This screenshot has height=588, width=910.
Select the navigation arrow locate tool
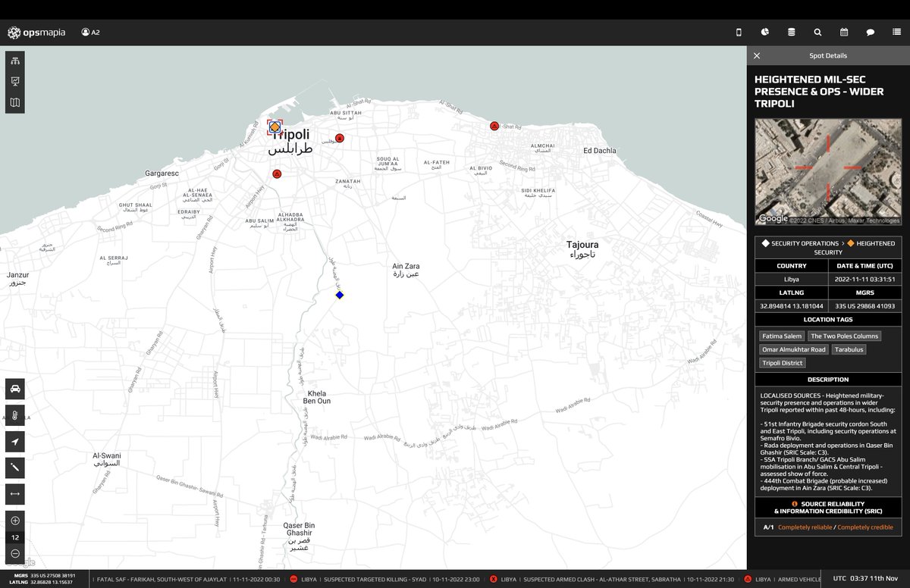pyautogui.click(x=15, y=442)
